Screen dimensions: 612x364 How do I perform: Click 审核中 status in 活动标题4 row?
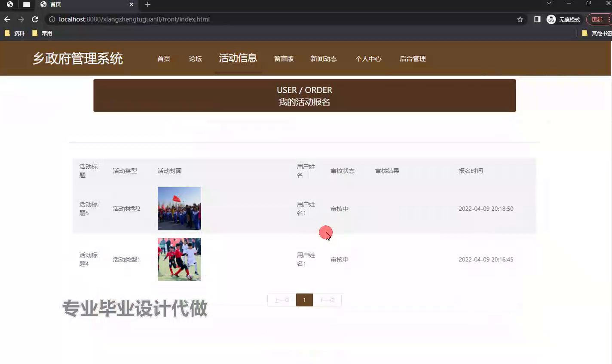[x=340, y=259]
